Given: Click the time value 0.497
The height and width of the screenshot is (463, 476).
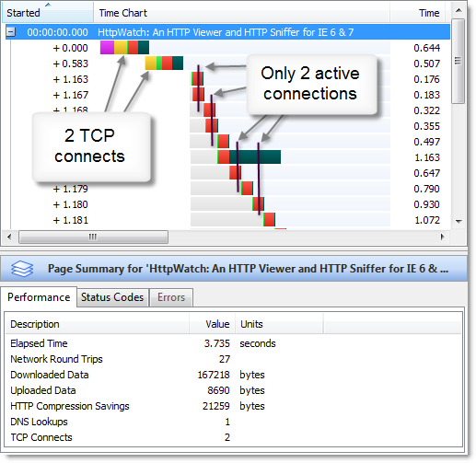Looking at the screenshot, I should point(426,142).
